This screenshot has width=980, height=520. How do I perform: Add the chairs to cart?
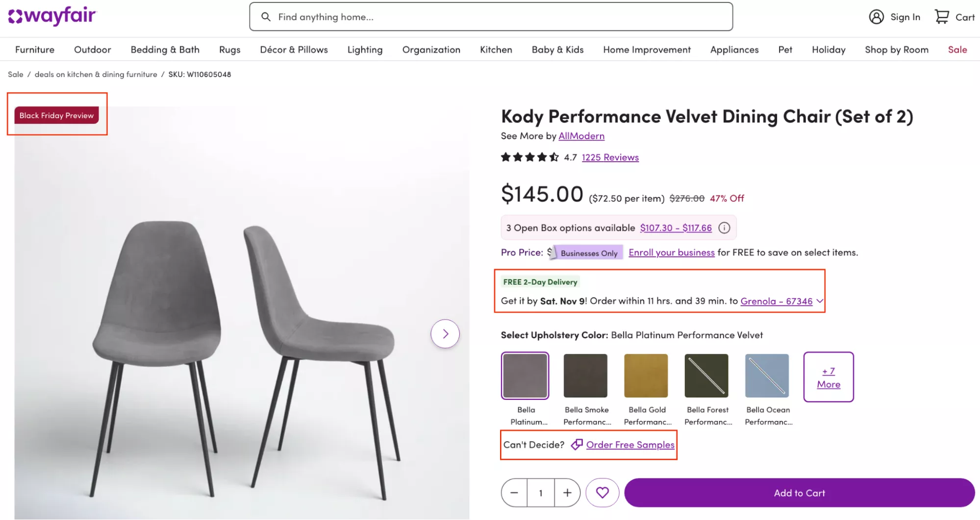pos(799,493)
